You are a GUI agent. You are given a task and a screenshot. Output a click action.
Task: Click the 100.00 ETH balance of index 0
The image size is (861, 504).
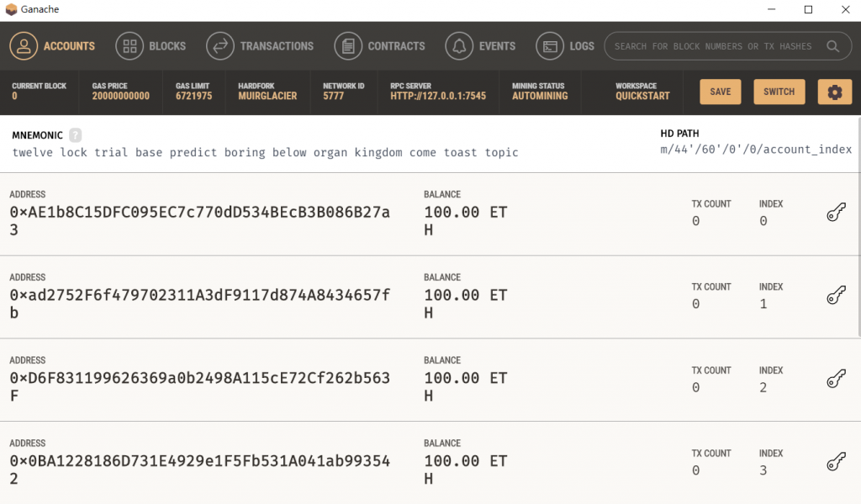click(466, 220)
